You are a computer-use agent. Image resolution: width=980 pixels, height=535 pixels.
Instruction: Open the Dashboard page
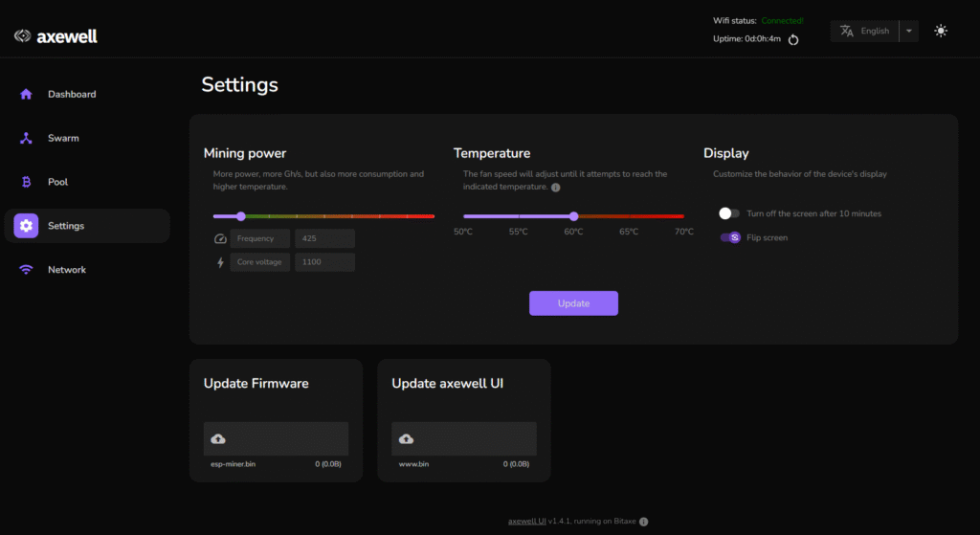click(x=72, y=94)
